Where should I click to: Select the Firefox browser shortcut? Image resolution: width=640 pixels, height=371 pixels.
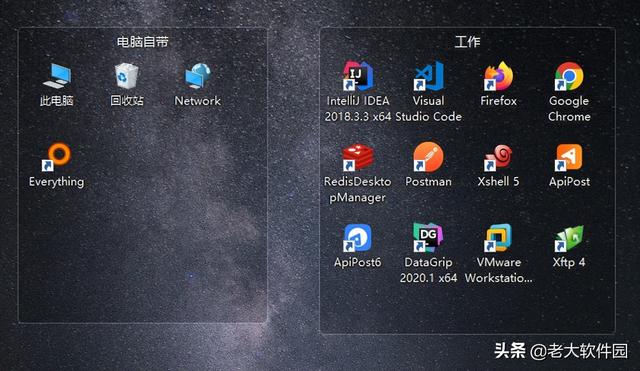(498, 76)
